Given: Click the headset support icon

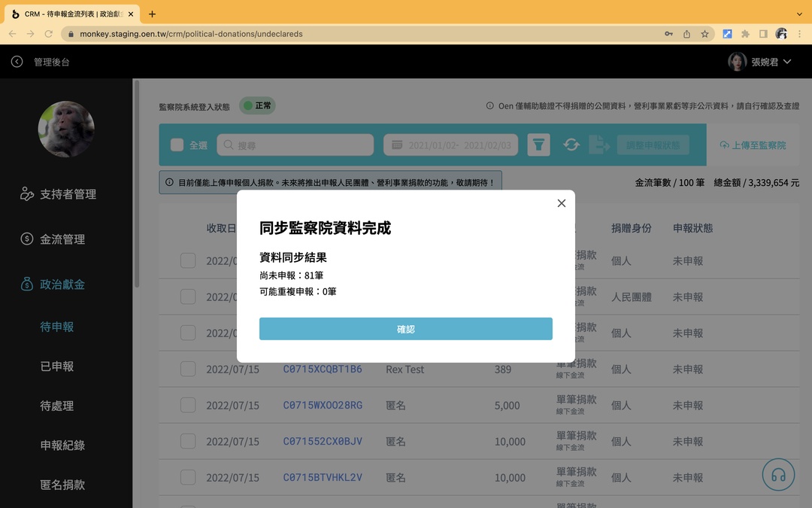Looking at the screenshot, I should click(778, 474).
